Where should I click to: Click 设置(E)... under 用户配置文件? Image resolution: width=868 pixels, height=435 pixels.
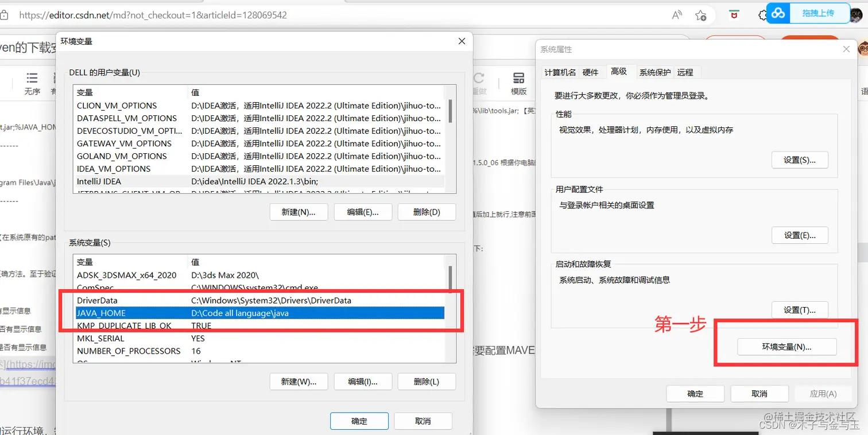pyautogui.click(x=800, y=235)
